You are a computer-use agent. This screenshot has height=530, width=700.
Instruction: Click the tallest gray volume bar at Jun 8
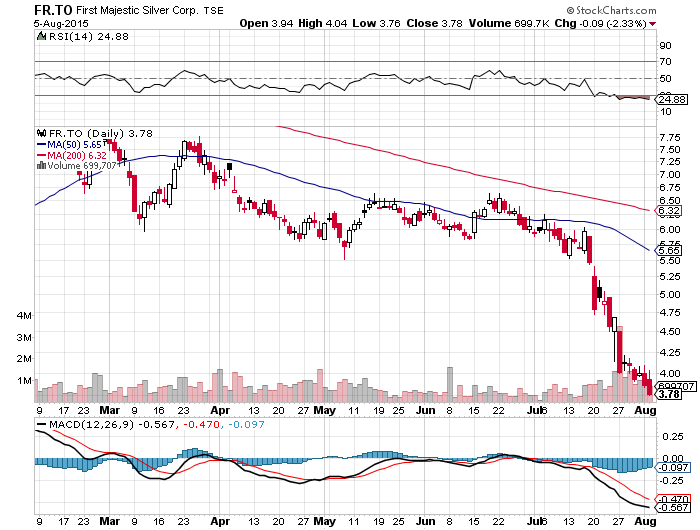coord(450,384)
